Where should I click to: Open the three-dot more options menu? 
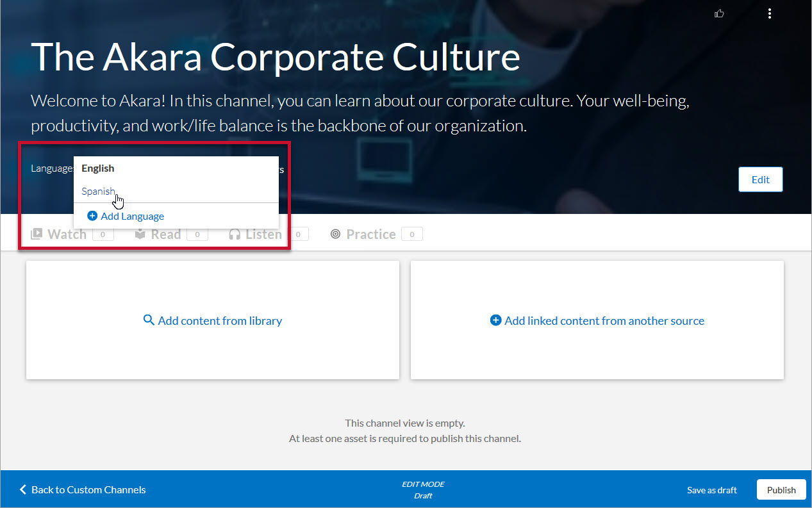[769, 13]
